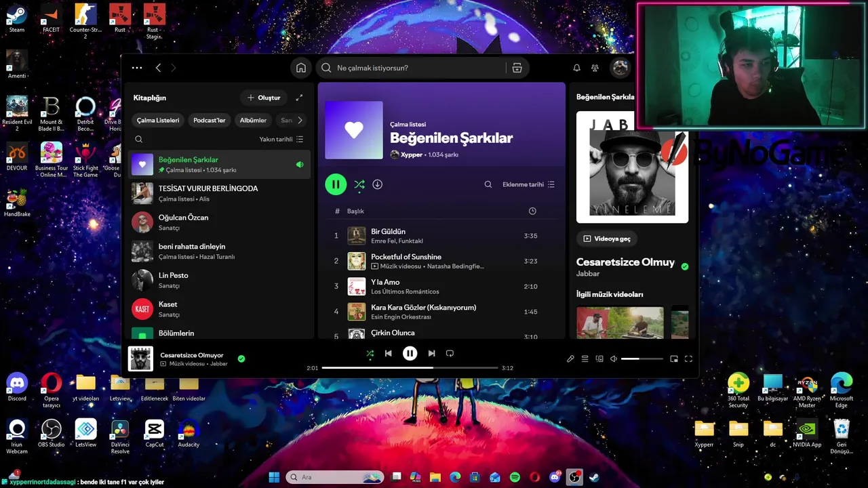This screenshot has width=868, height=488.
Task: Open Oğulcan Özcan artist in the library
Action: [x=220, y=222]
